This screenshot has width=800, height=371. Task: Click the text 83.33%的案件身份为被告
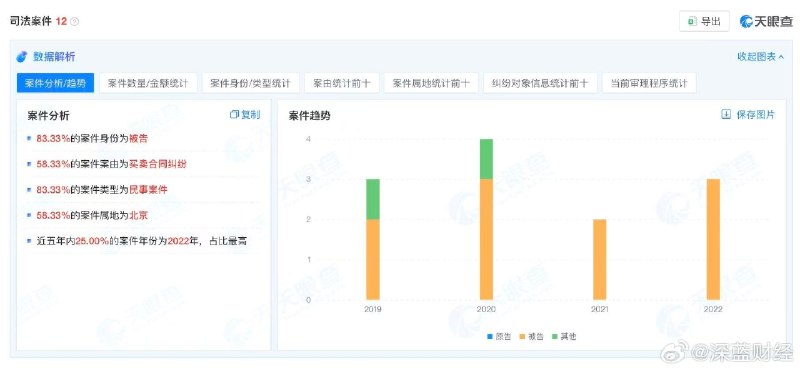92,138
